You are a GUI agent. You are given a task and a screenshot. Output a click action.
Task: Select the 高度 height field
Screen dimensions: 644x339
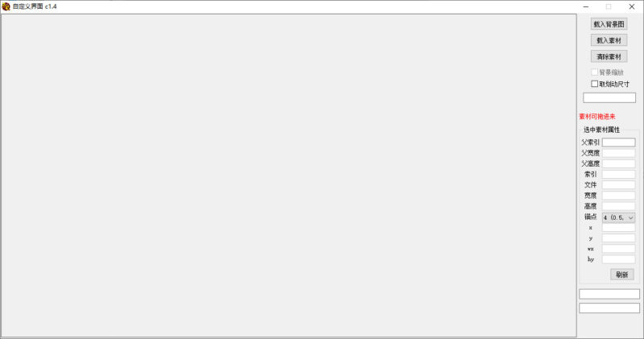coord(618,206)
